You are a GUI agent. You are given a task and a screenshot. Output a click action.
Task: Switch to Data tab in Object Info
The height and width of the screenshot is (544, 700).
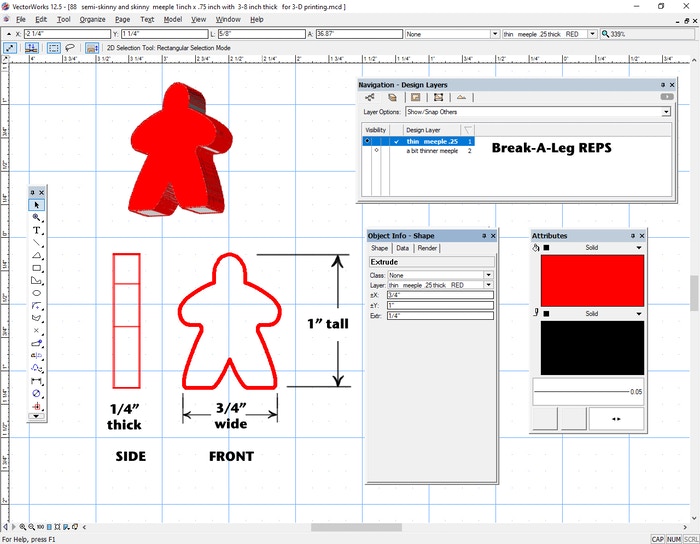[402, 248]
